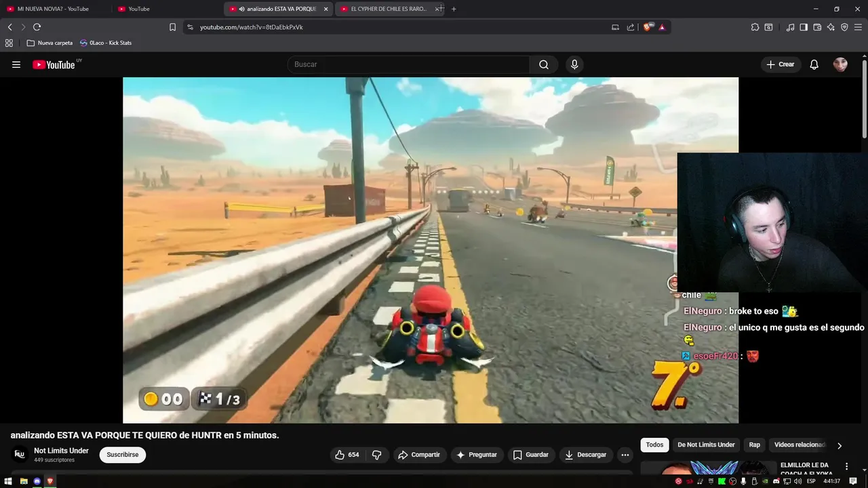Viewport: 868px width, 488px height.
Task: Dislike the video with thumbs down
Action: [377, 455]
